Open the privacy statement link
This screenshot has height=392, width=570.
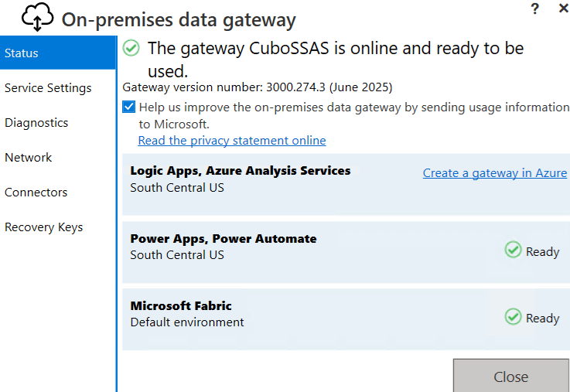pos(232,140)
